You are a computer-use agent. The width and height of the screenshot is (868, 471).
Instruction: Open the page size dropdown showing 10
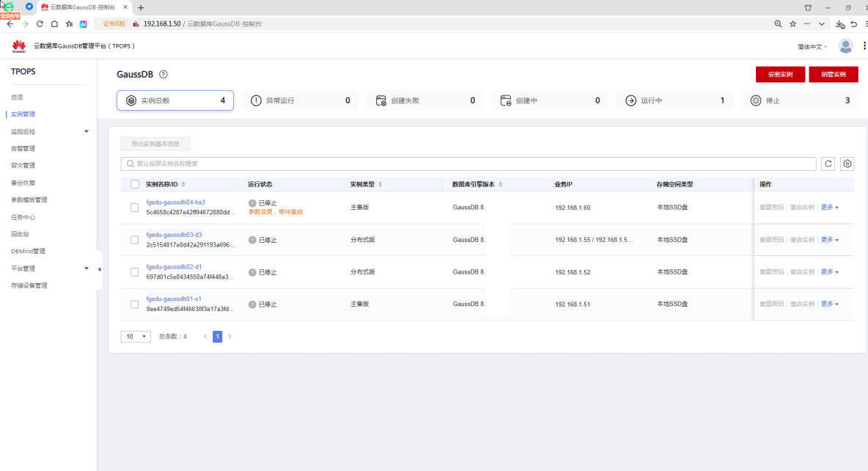(x=135, y=336)
